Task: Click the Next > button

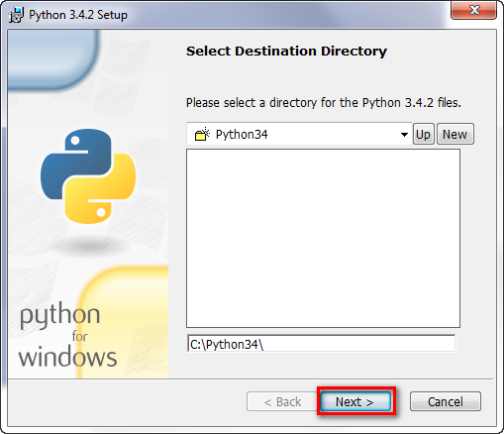Action: pos(355,401)
